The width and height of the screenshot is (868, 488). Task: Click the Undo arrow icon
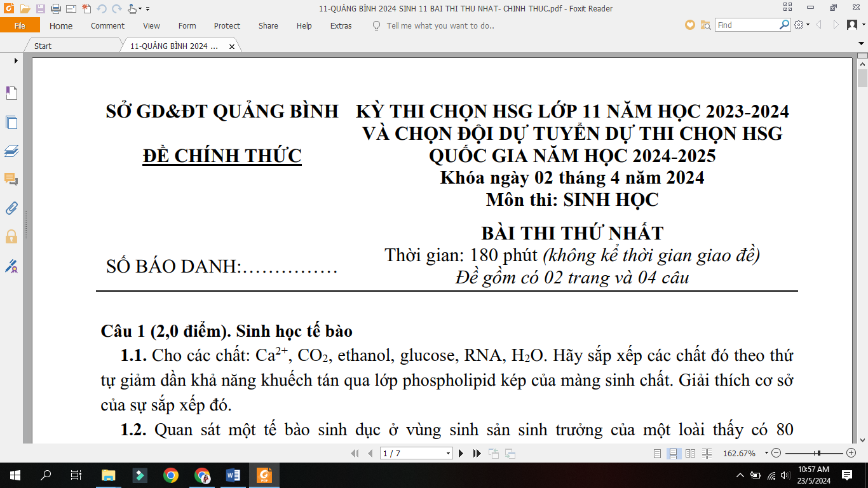click(x=102, y=9)
